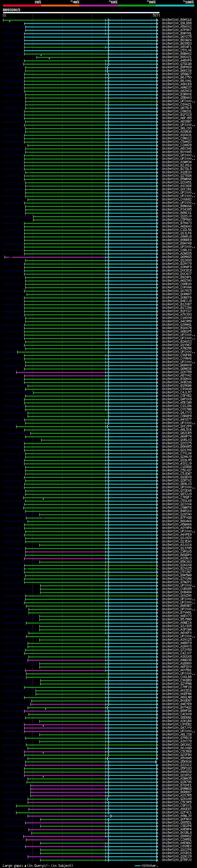Screen dimensions: 197x868
Task: Click the red 20% identity legend bar
Action: (22, 6)
